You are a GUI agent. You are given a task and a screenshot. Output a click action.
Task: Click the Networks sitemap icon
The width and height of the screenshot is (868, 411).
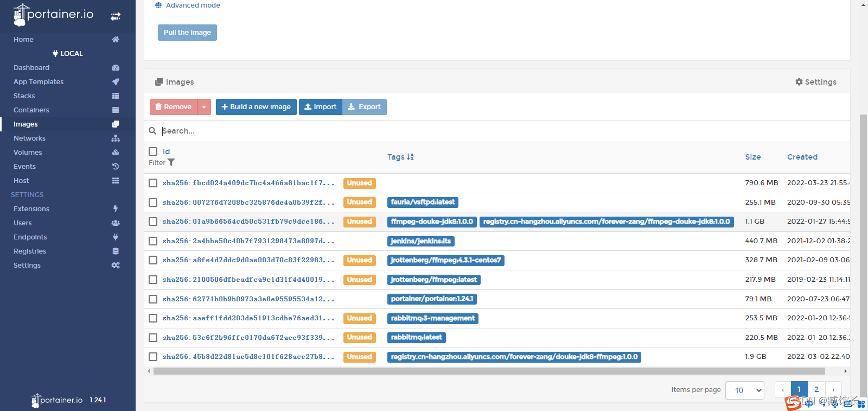coord(116,138)
